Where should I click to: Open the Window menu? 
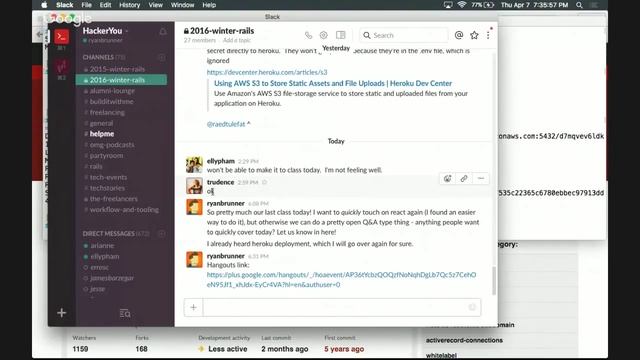pyautogui.click(x=182, y=5)
